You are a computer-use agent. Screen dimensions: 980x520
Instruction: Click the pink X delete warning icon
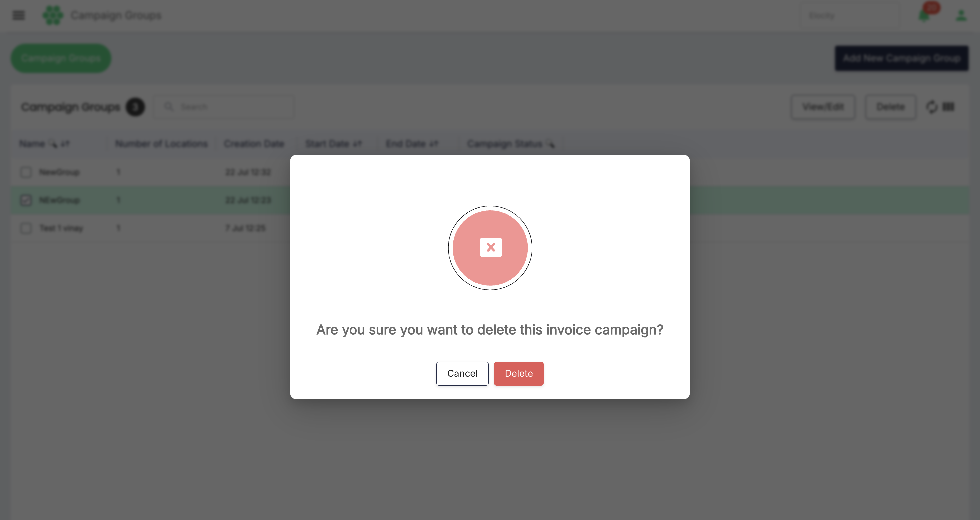coord(490,248)
